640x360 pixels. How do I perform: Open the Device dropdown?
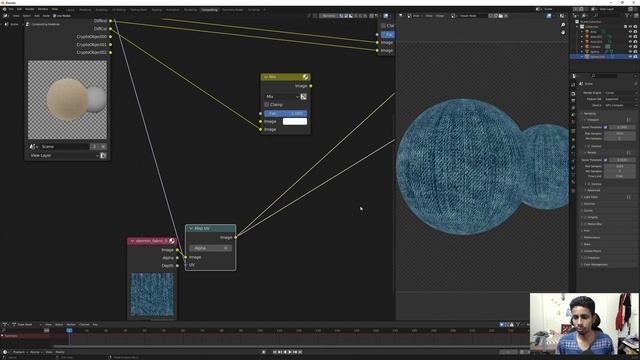coord(620,105)
